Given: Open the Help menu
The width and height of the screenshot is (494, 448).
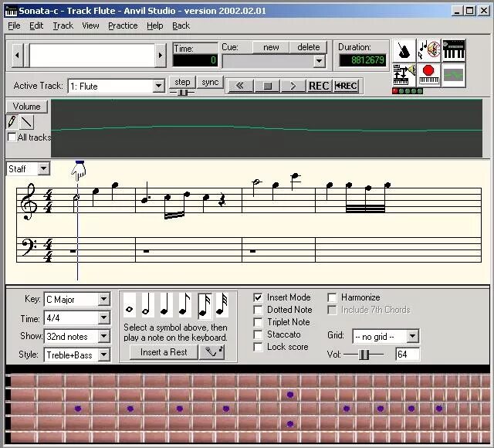Looking at the screenshot, I should (x=154, y=25).
